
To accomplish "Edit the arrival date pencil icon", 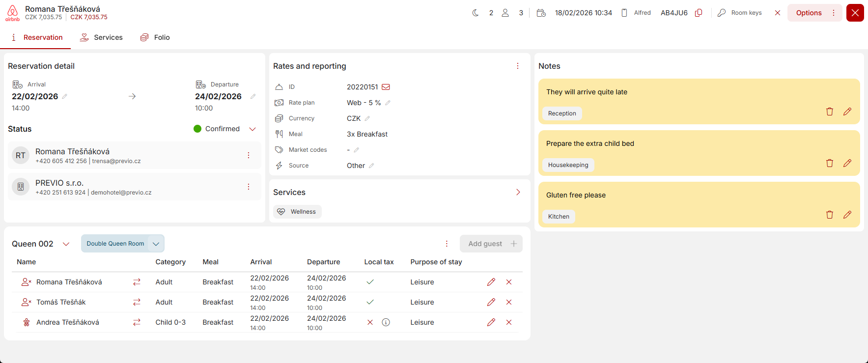I will tap(65, 96).
